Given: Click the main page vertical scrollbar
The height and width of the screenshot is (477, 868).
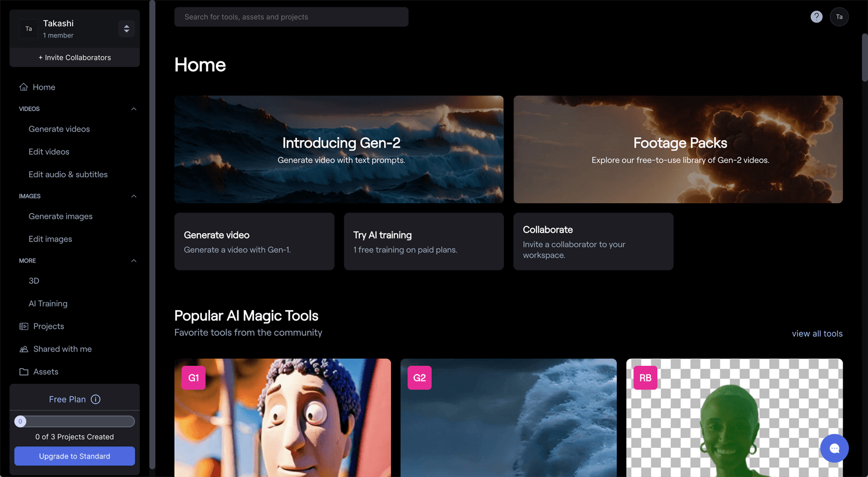Looking at the screenshot, I should 865,58.
